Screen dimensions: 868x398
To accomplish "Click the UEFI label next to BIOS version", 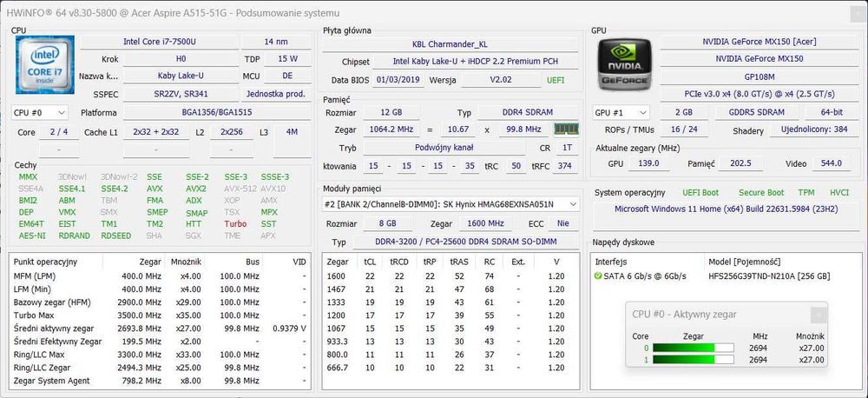I will coord(556,80).
